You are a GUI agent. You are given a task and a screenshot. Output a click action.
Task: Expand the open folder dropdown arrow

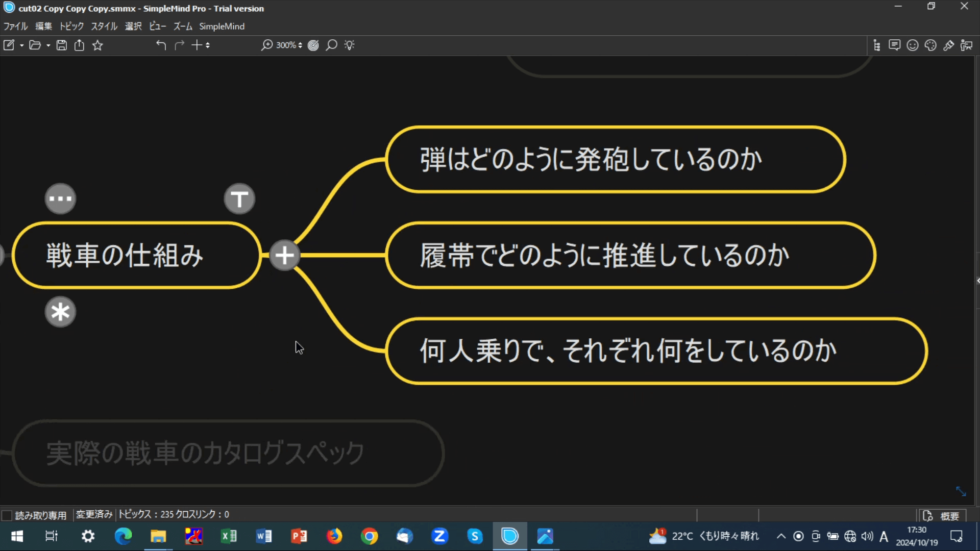click(x=48, y=45)
